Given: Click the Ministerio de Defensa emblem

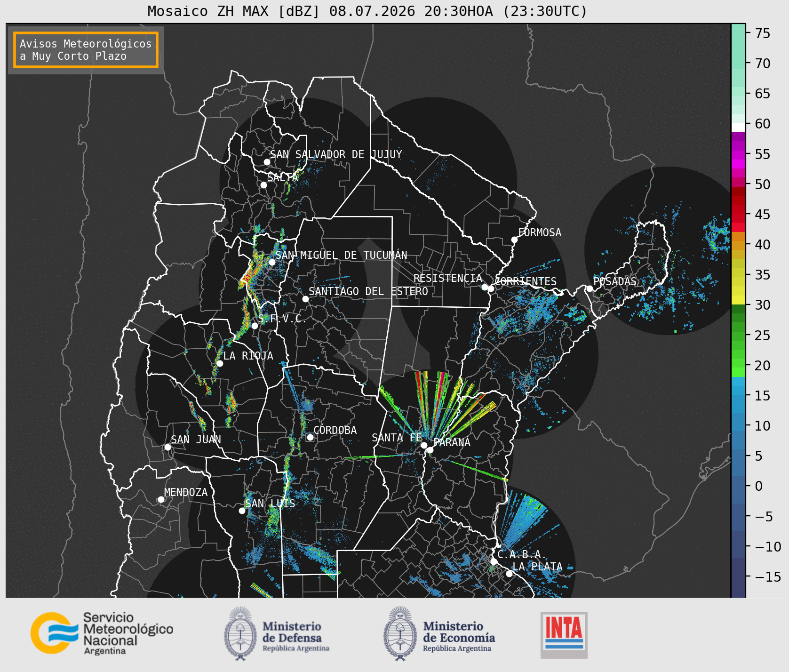Looking at the screenshot, I should pos(240,633).
